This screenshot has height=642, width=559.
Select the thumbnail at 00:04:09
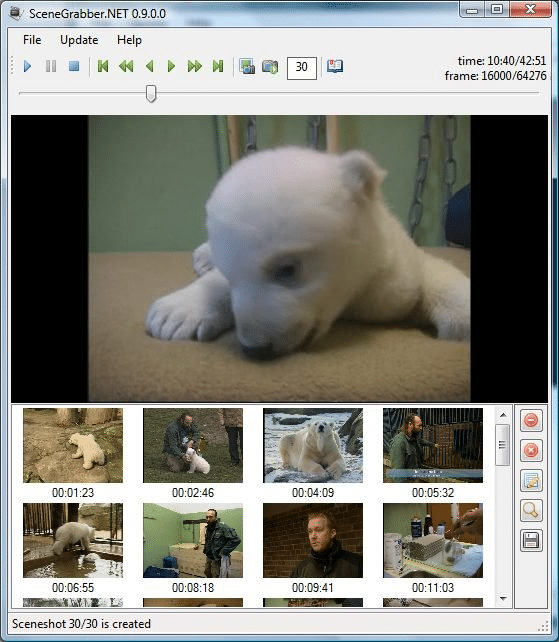pyautogui.click(x=313, y=445)
